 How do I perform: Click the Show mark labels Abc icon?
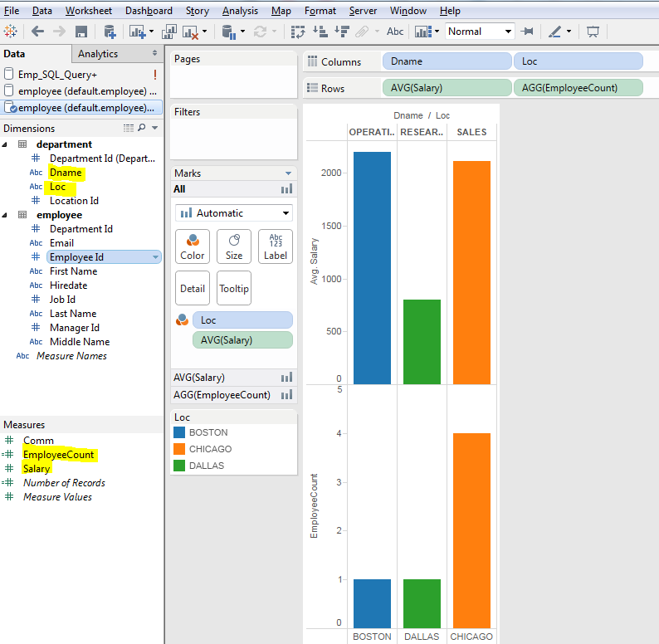(395, 32)
